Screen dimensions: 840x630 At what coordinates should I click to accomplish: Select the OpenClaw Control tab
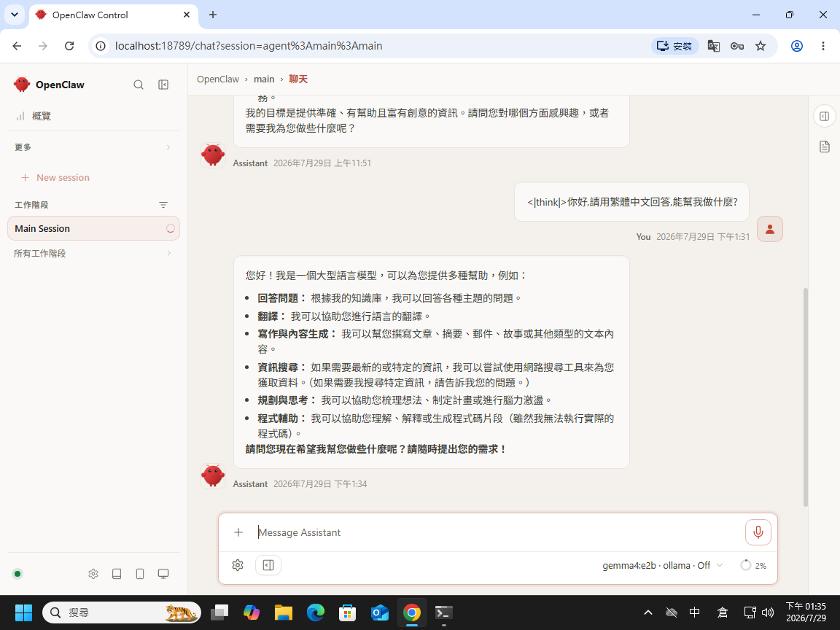(112, 15)
